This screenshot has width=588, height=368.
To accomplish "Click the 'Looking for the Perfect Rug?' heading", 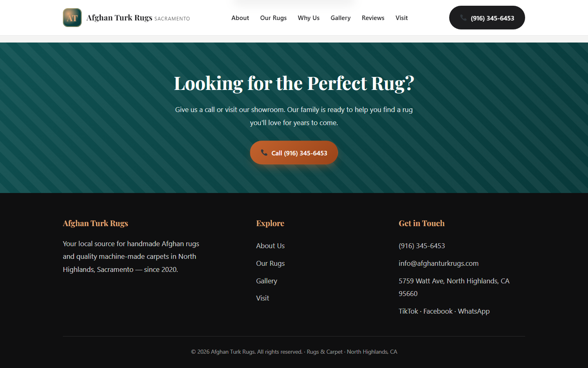I will 294,83.
